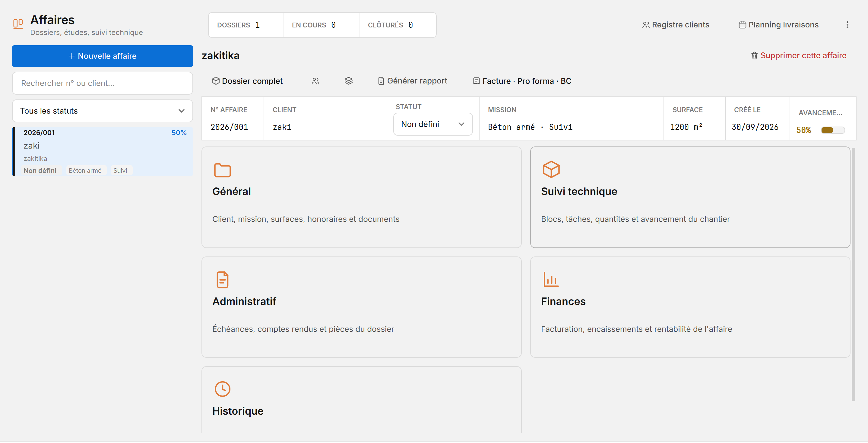
Task: Click the 50% avancement progress bar
Action: click(x=833, y=130)
